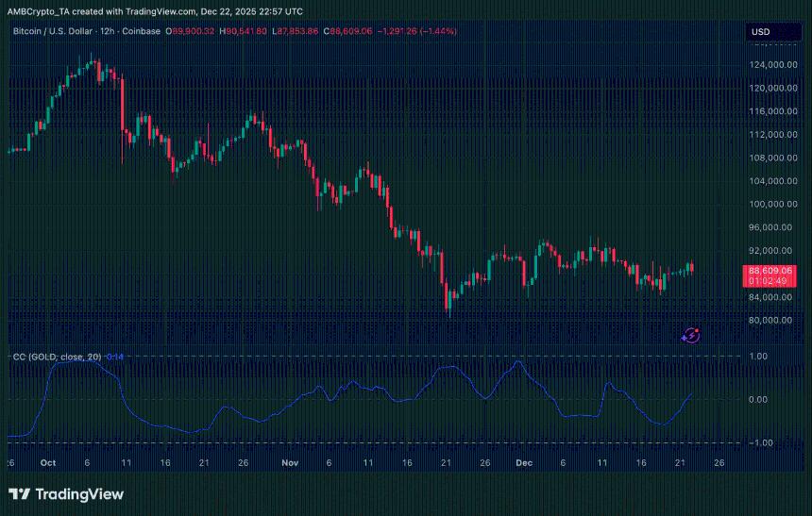The image size is (812, 516).
Task: Open the USD currency dropdown
Action: 760,32
